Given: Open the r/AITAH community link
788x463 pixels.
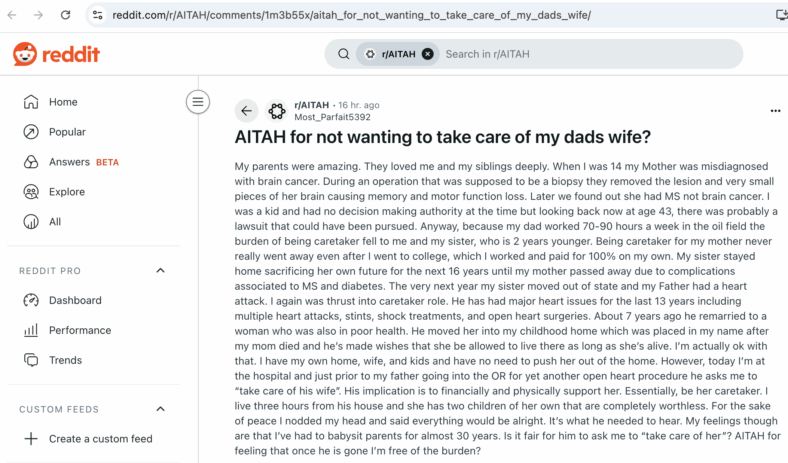Looking at the screenshot, I should [312, 105].
